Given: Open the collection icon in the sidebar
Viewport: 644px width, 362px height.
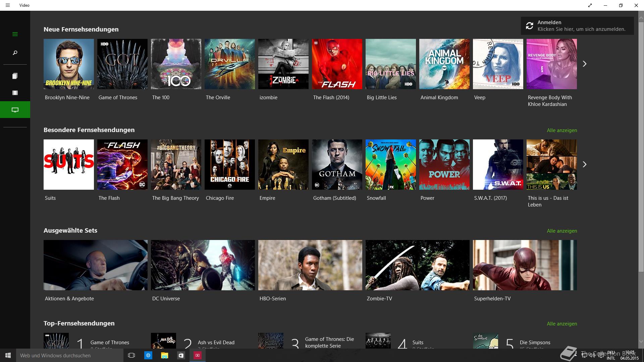Looking at the screenshot, I should pos(15,76).
